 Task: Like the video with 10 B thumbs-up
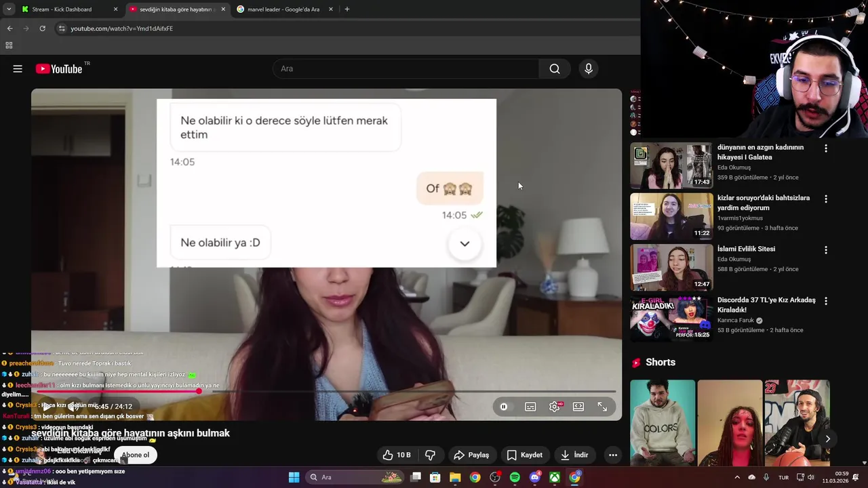[x=397, y=455]
